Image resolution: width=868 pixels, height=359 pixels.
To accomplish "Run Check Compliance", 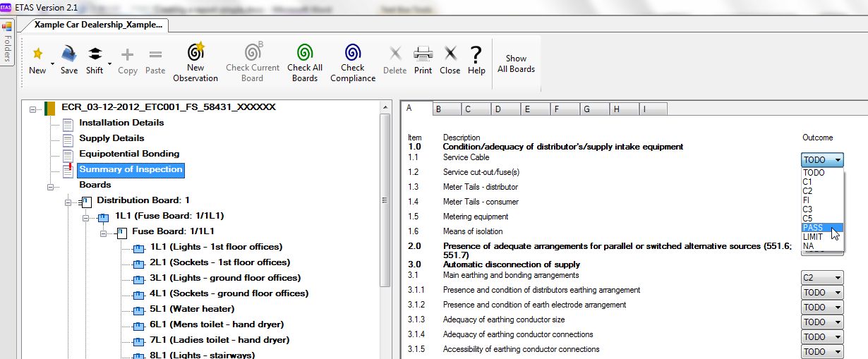I will (x=353, y=52).
